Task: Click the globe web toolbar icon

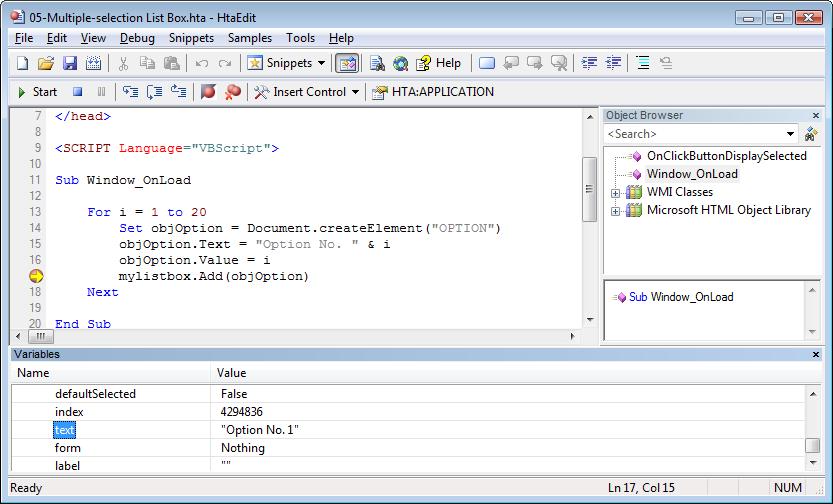Action: (x=401, y=63)
